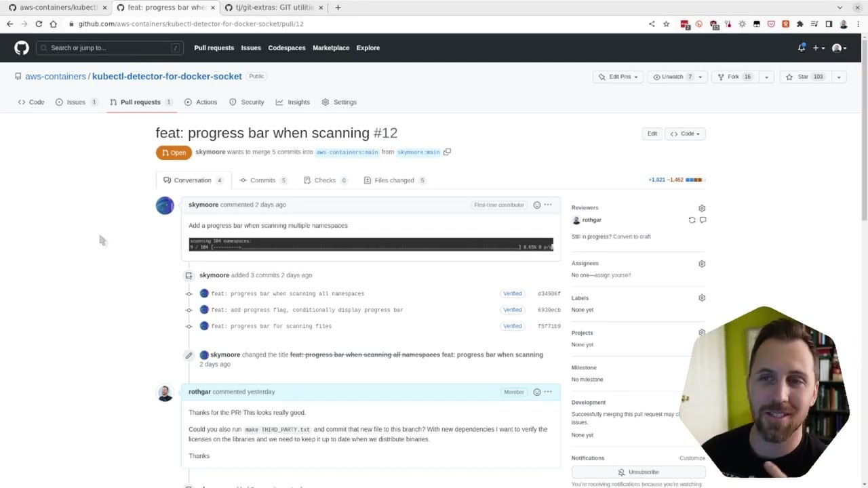Switch to the repository Code tab
Screen dimensions: 868x488
coord(31,102)
